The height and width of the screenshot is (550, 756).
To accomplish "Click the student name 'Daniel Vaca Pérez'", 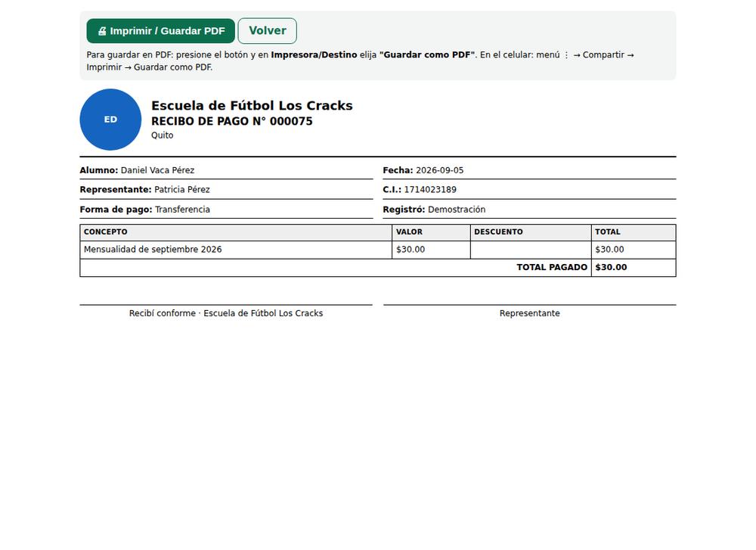I will pyautogui.click(x=157, y=170).
